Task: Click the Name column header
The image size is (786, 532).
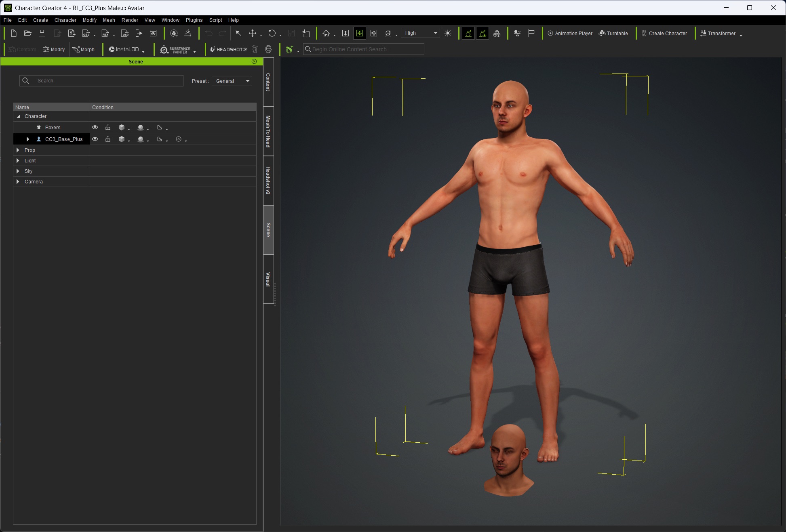Action: (51, 107)
